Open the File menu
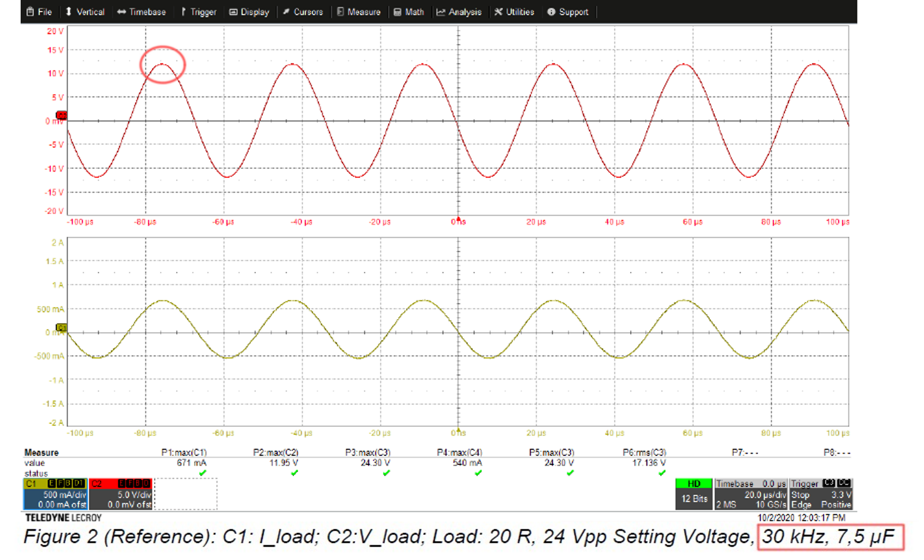924x560 pixels. pos(39,12)
